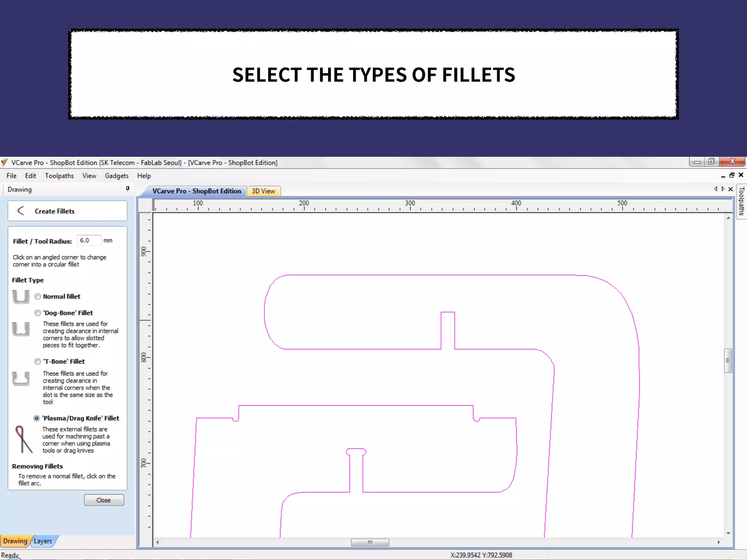Click the T-Bone fillet illustration icon
This screenshot has width=747, height=560.
(20, 378)
